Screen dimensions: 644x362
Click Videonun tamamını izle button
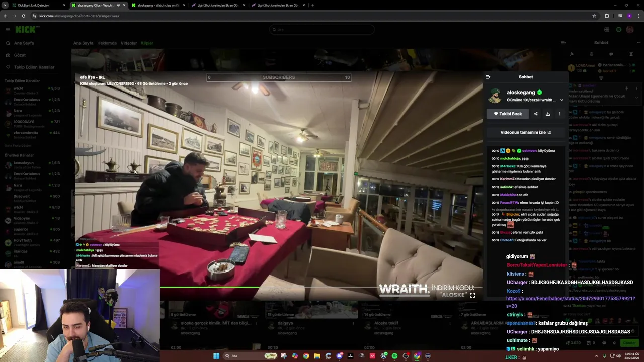coord(526,132)
